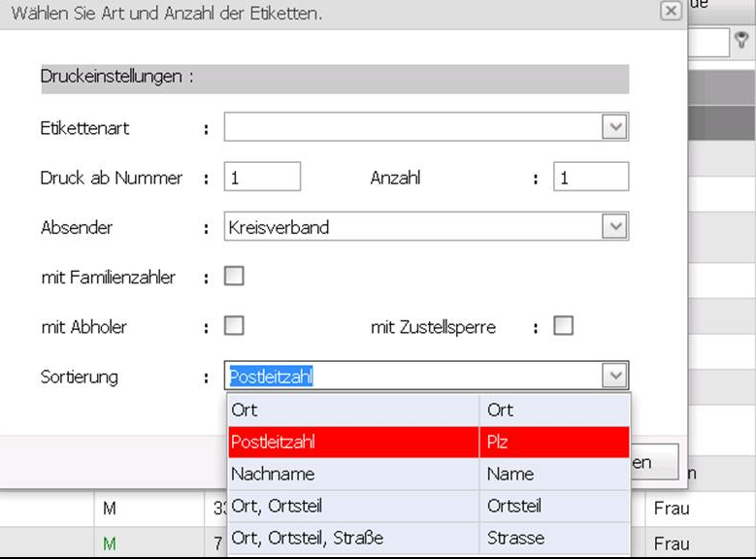756x559 pixels.
Task: Select Nachname sorting entry
Action: (429, 475)
